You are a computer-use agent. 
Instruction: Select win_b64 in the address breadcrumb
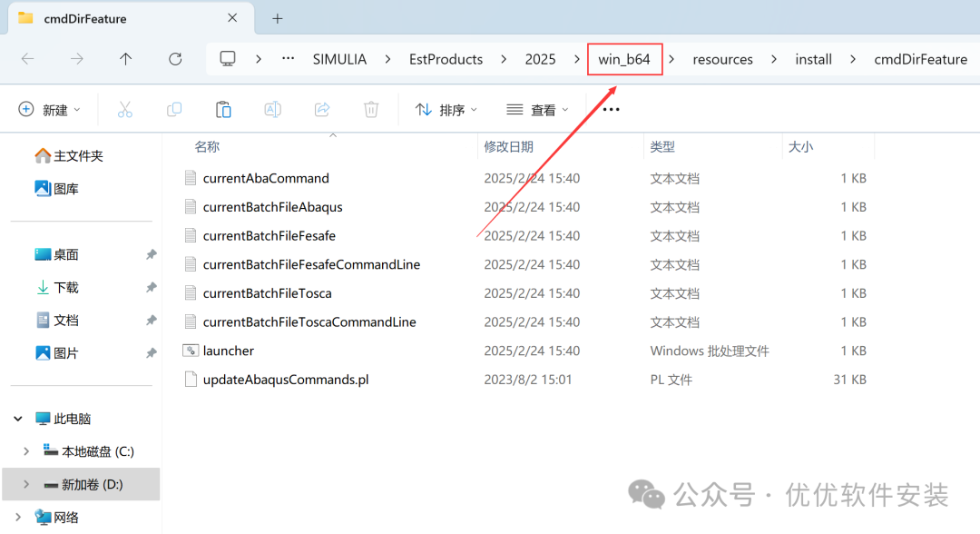[x=624, y=59]
